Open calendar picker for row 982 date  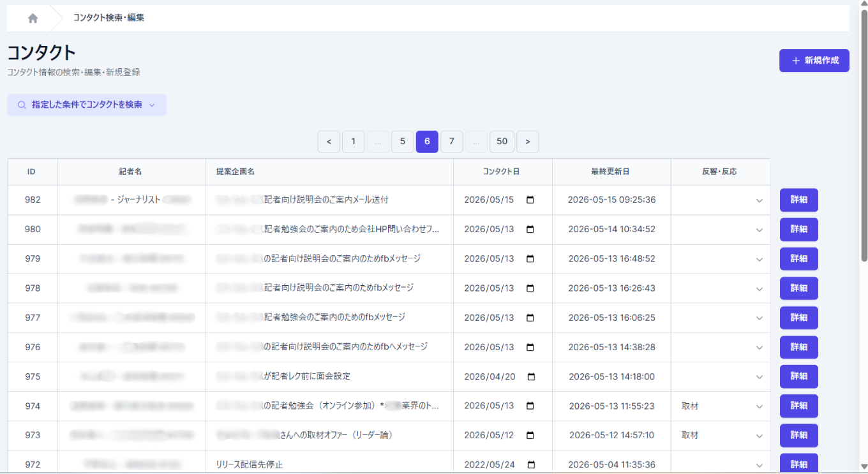tap(530, 200)
